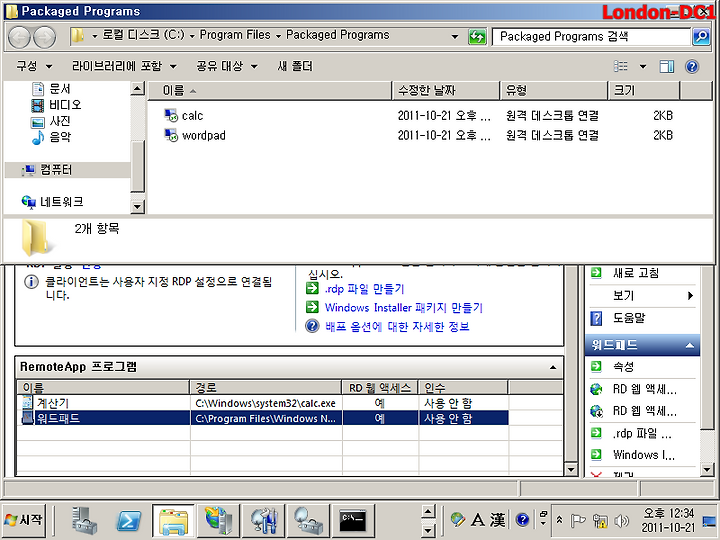
Task: Select 네트워크 in navigation pane
Action: pyautogui.click(x=52, y=202)
